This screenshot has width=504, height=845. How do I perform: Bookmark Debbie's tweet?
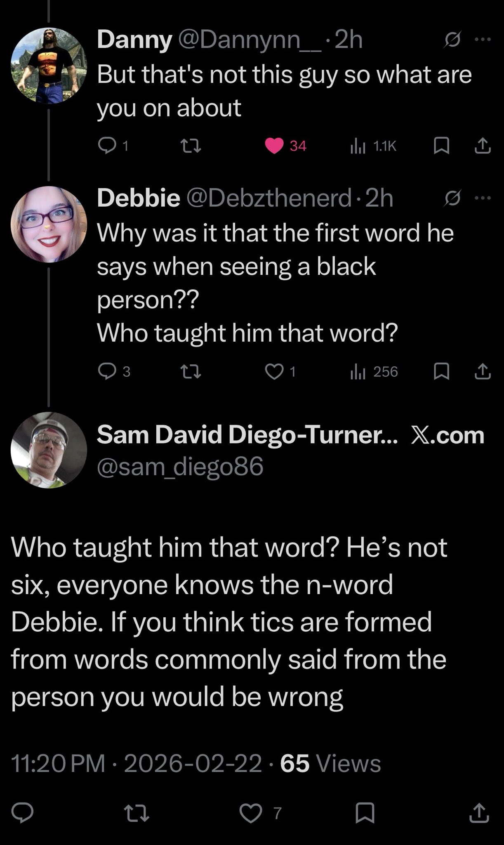pyautogui.click(x=442, y=372)
